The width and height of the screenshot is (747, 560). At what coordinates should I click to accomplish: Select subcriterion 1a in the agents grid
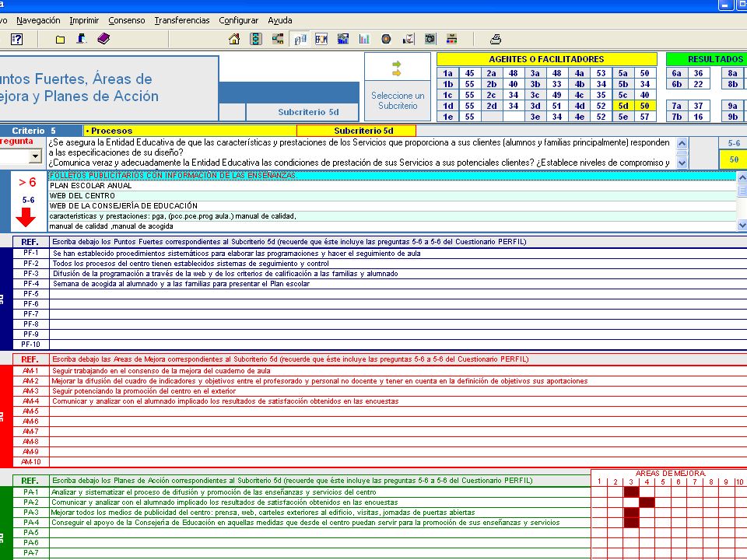(448, 73)
